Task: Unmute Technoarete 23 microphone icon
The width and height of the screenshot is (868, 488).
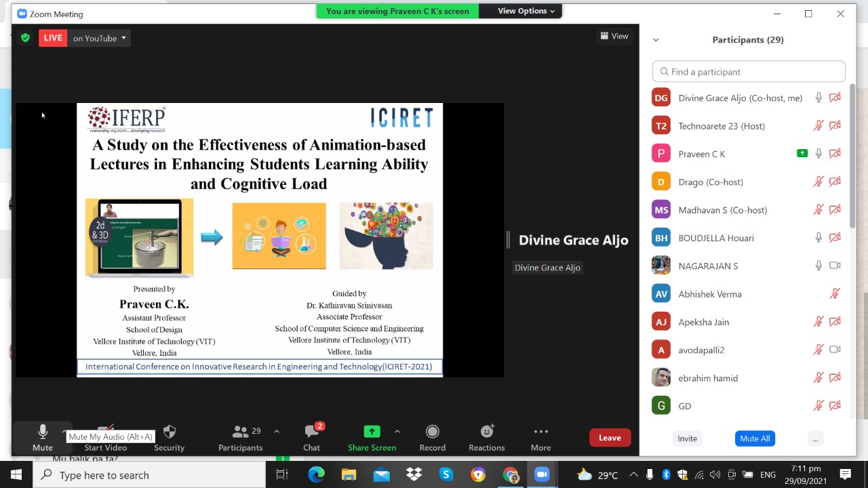Action: point(818,125)
